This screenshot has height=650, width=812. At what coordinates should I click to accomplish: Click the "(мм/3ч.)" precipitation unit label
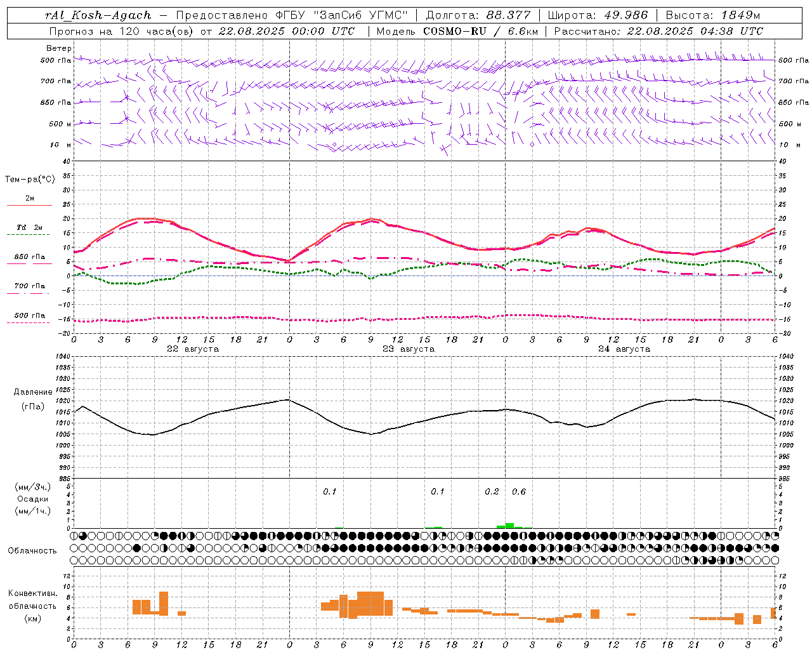[33, 487]
